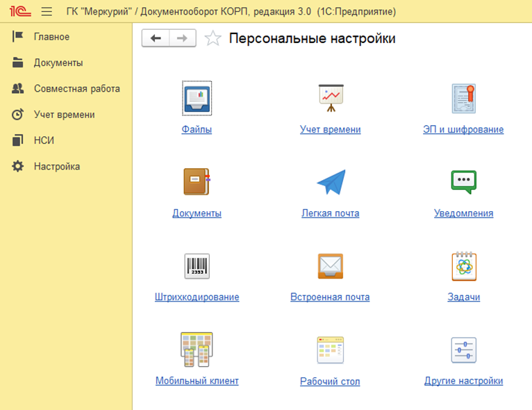This screenshot has height=410, width=532.
Task: Open the Настройка section
Action: tap(57, 166)
